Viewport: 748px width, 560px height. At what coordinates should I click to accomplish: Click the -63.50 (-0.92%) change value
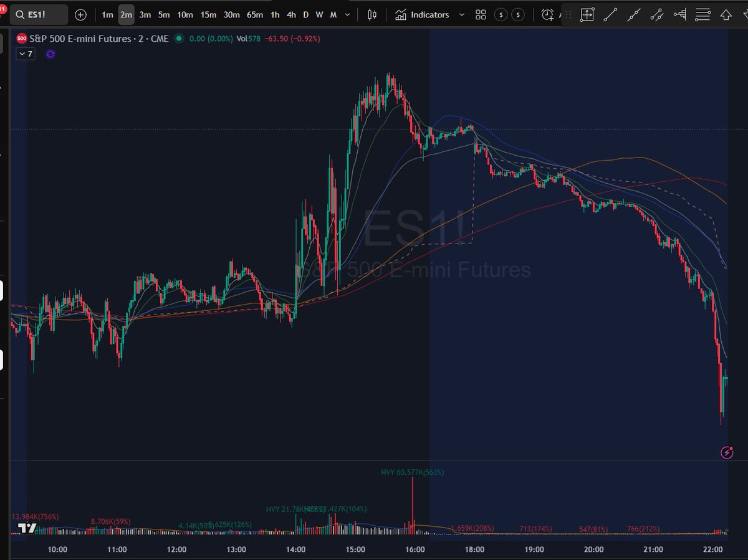click(x=292, y=39)
